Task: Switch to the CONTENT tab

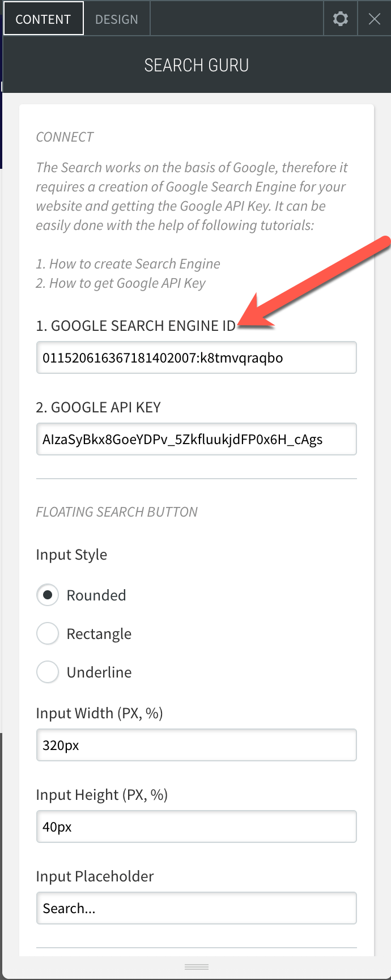Action: pos(43,19)
